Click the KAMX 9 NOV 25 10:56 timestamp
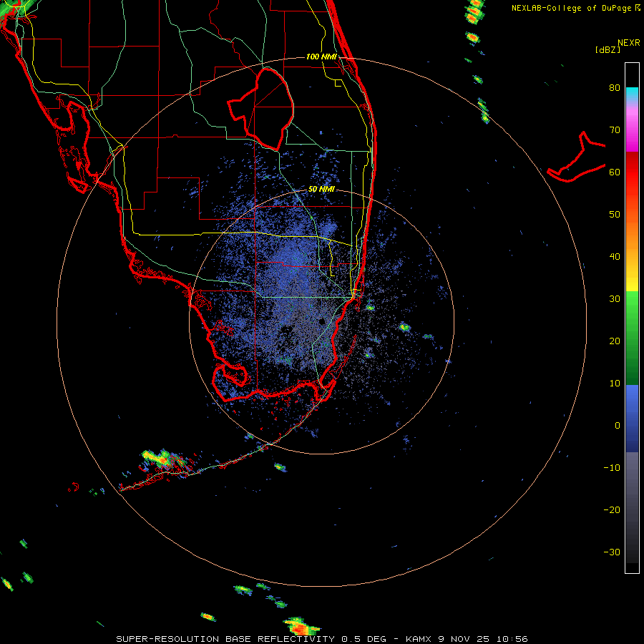The image size is (644, 644). tap(467, 639)
